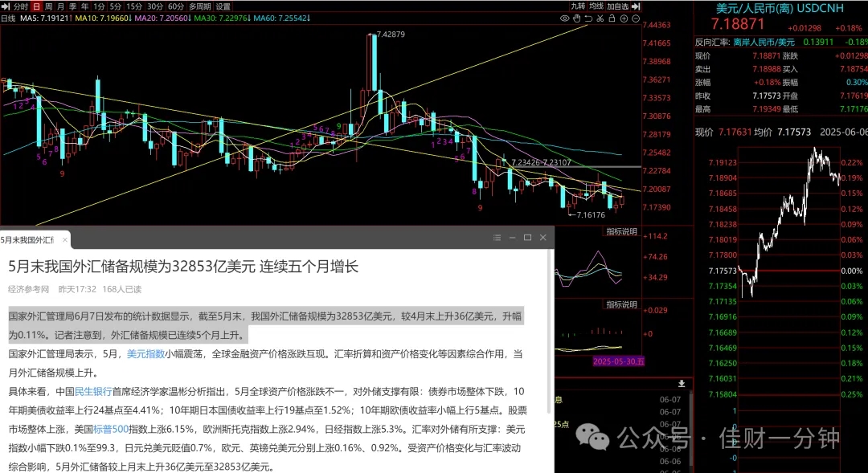The height and width of the screenshot is (473, 868).
Task: Click MA60 indicator value label
Action: [282, 18]
